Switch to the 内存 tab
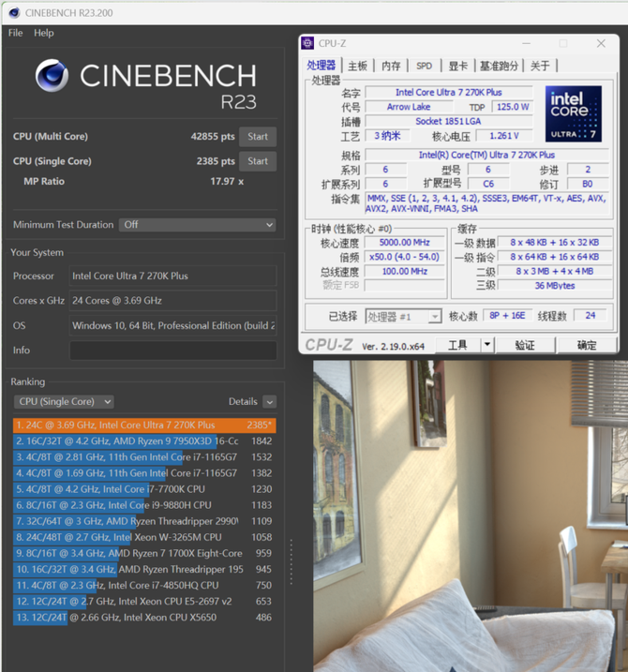This screenshot has height=672, width=628. click(x=391, y=66)
